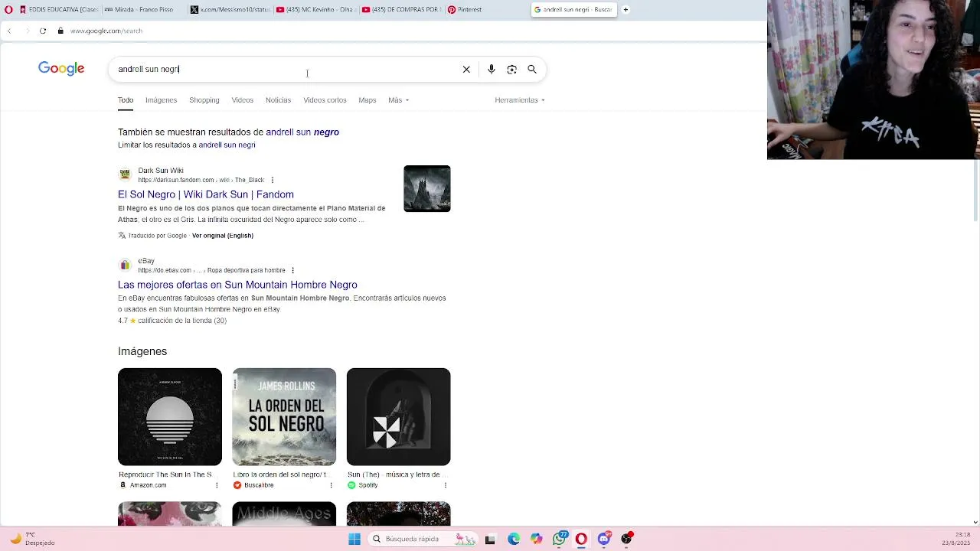Open the Opera menu icon
Screen dimensions: 980x551
tap(8, 9)
